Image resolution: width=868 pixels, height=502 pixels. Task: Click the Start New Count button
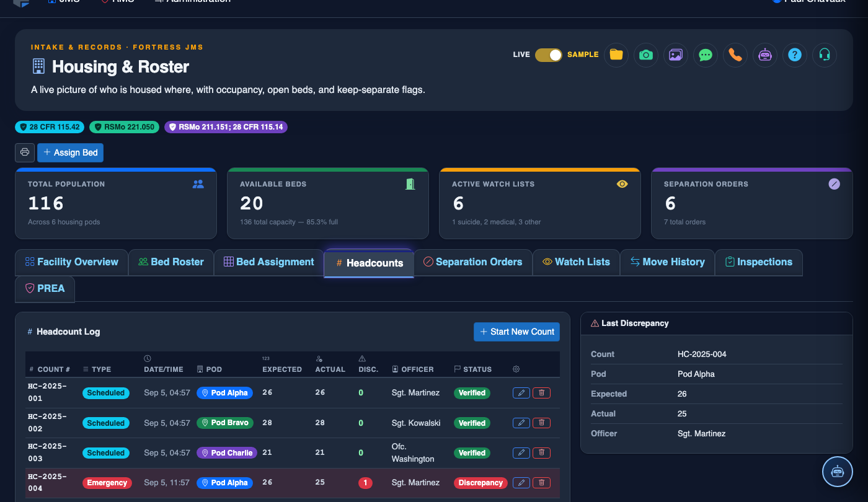(516, 332)
